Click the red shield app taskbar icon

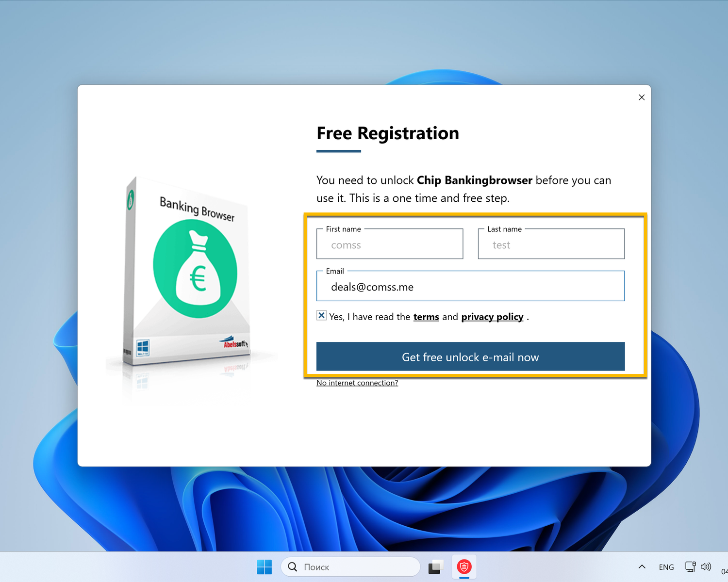(464, 566)
